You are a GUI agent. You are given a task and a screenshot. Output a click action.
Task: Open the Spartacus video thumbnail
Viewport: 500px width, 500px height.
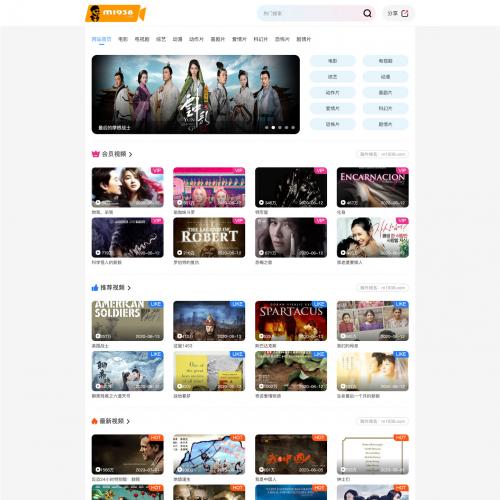coord(291,321)
